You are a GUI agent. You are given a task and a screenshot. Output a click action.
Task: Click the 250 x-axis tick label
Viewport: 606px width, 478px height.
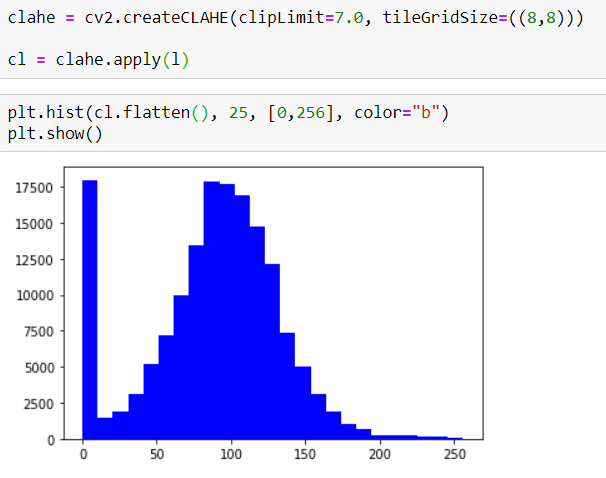(454, 455)
